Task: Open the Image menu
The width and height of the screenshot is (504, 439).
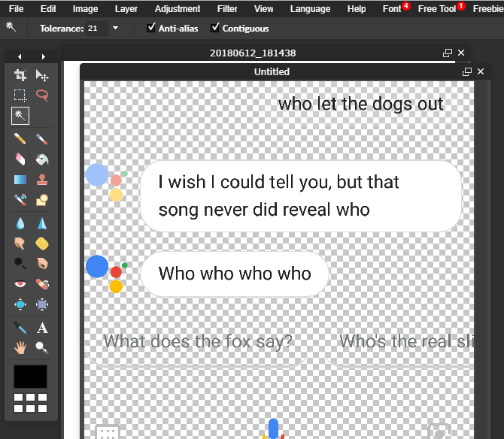Action: coord(85,9)
